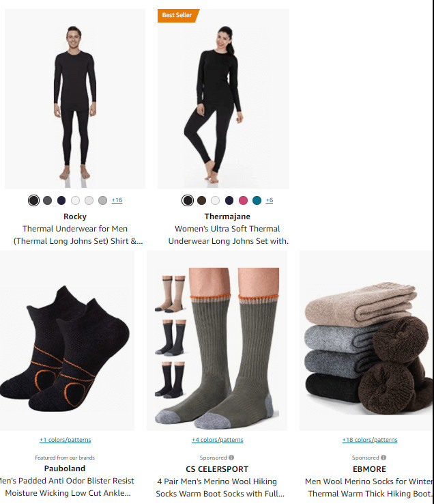Select the dark gray swatch for Rocky
This screenshot has height=504, width=434.
[x=48, y=200]
